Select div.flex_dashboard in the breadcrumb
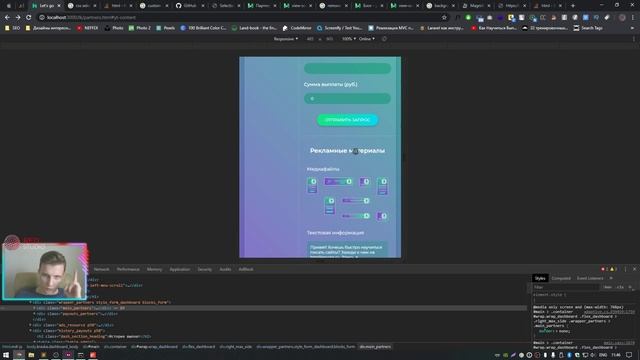The image size is (640, 360). [x=198, y=347]
